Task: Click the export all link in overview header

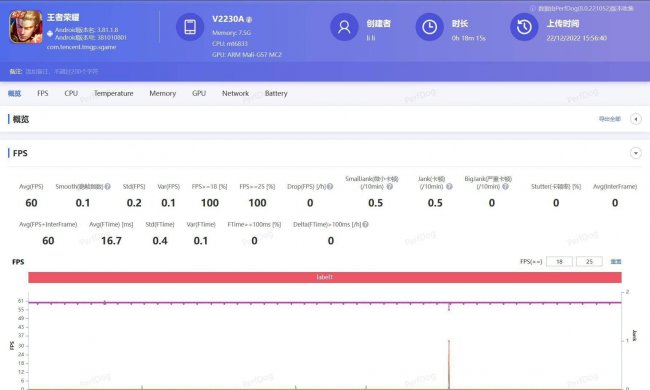Action: coord(610,119)
